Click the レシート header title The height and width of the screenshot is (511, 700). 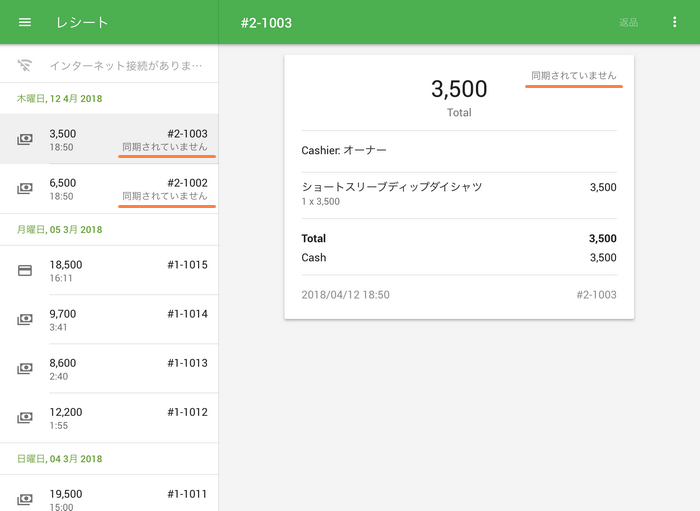click(x=82, y=22)
